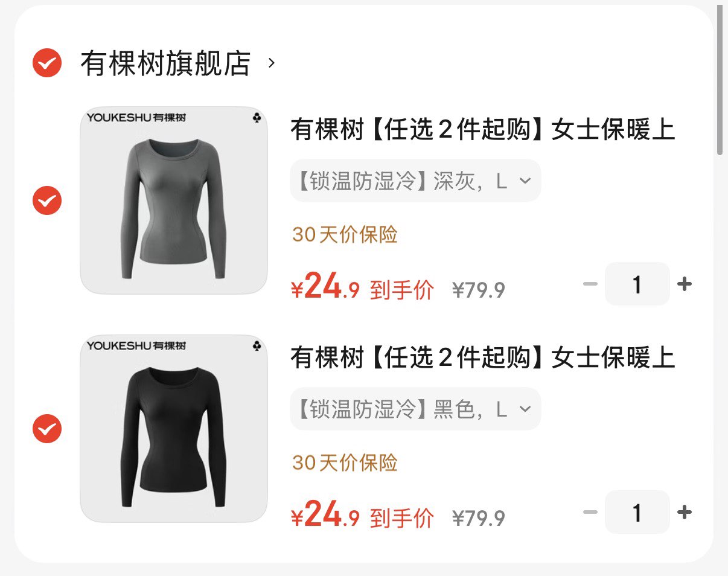
Task: Increase quantity of the 黑色 item with plus
Action: (x=685, y=513)
